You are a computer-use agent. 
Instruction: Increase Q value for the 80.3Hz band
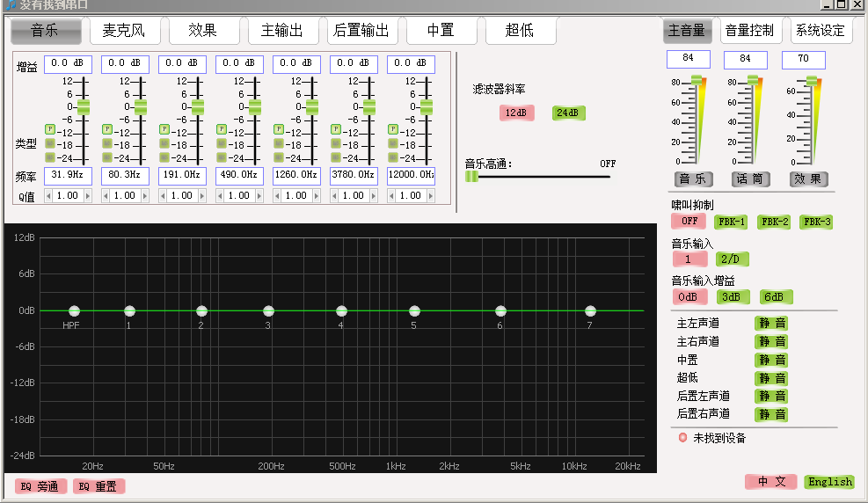[x=145, y=196]
